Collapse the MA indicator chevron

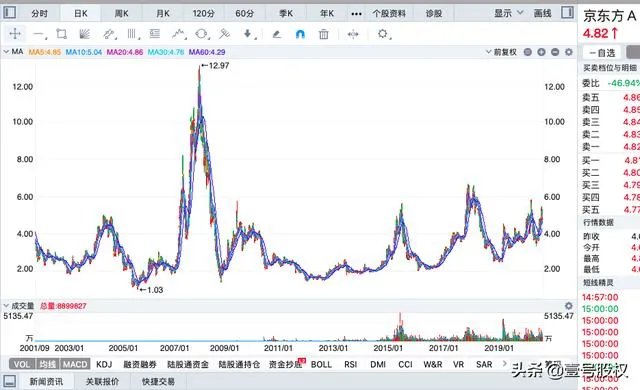click(6, 52)
